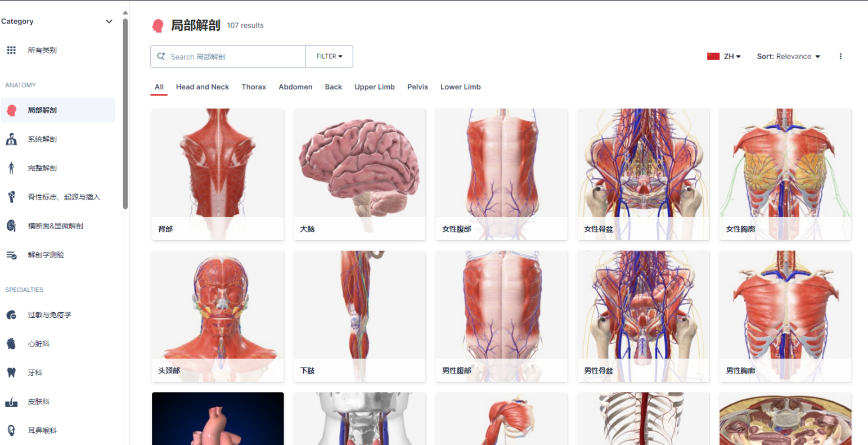Open the bone icon for 骨性标志、起源与插入
Image resolution: width=868 pixels, height=445 pixels.
[x=11, y=197]
